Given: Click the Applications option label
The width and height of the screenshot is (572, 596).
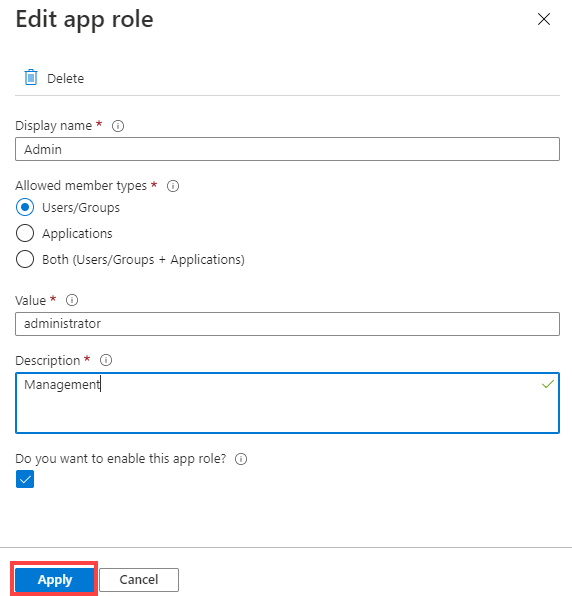Looking at the screenshot, I should (77, 233).
